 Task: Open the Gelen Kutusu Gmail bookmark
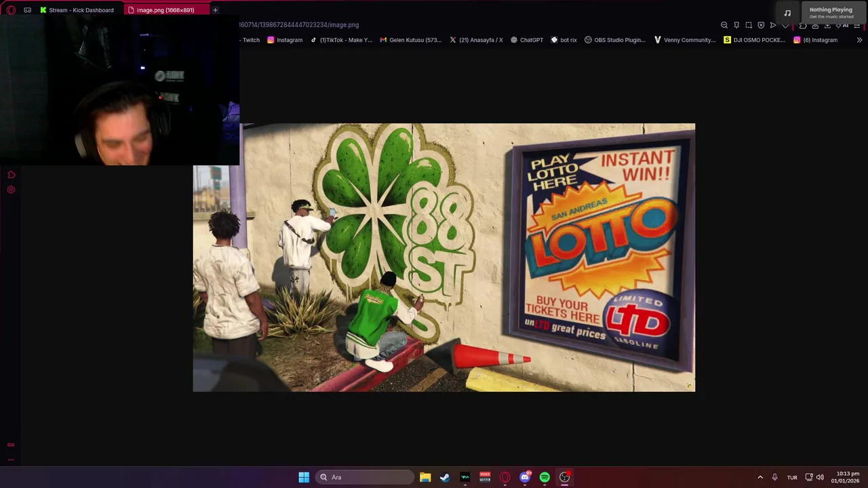coord(411,40)
